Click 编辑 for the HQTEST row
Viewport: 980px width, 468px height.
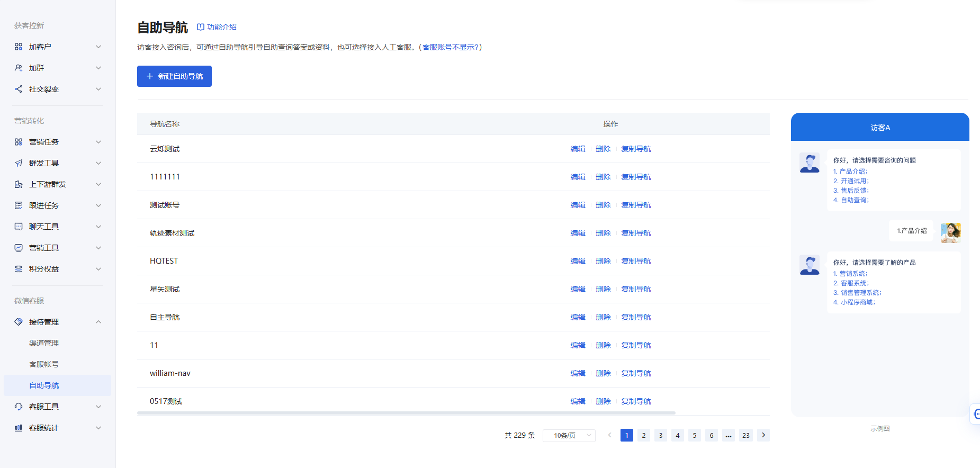[578, 261]
